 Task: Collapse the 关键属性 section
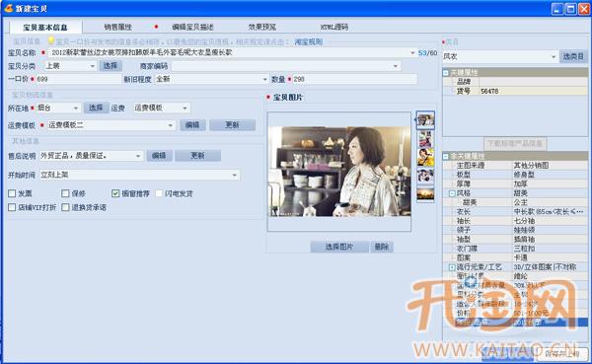point(446,72)
